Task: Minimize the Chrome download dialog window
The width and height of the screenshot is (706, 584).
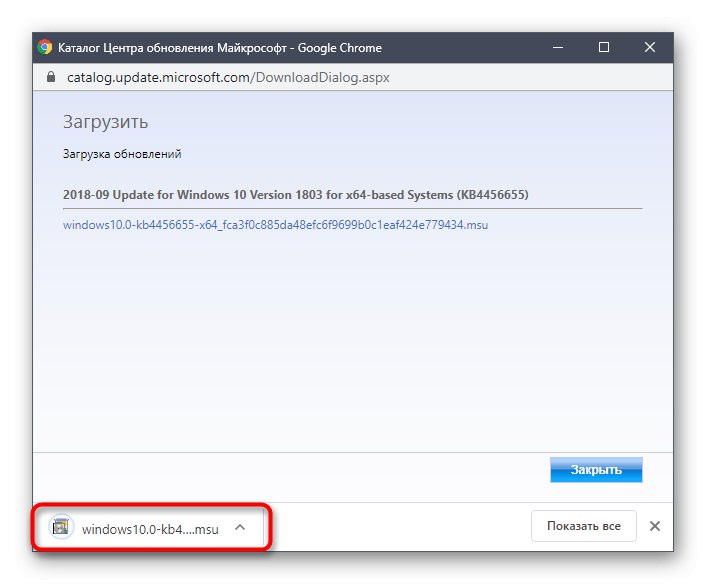Action: click(558, 47)
